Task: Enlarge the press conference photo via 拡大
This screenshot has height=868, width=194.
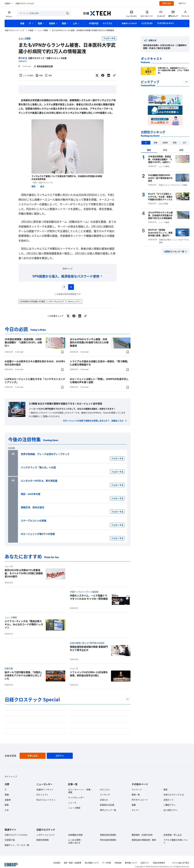Action: (x=42, y=186)
